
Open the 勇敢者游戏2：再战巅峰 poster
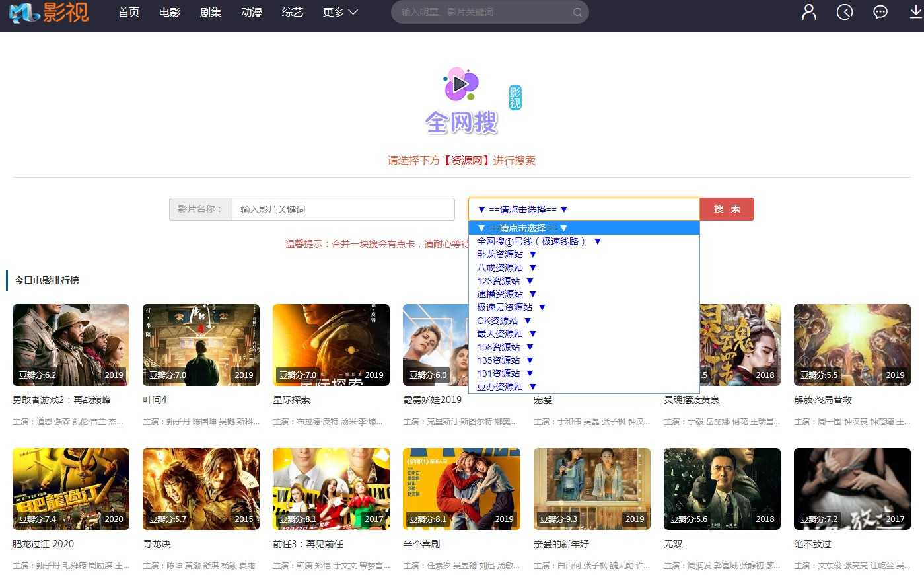coord(71,345)
